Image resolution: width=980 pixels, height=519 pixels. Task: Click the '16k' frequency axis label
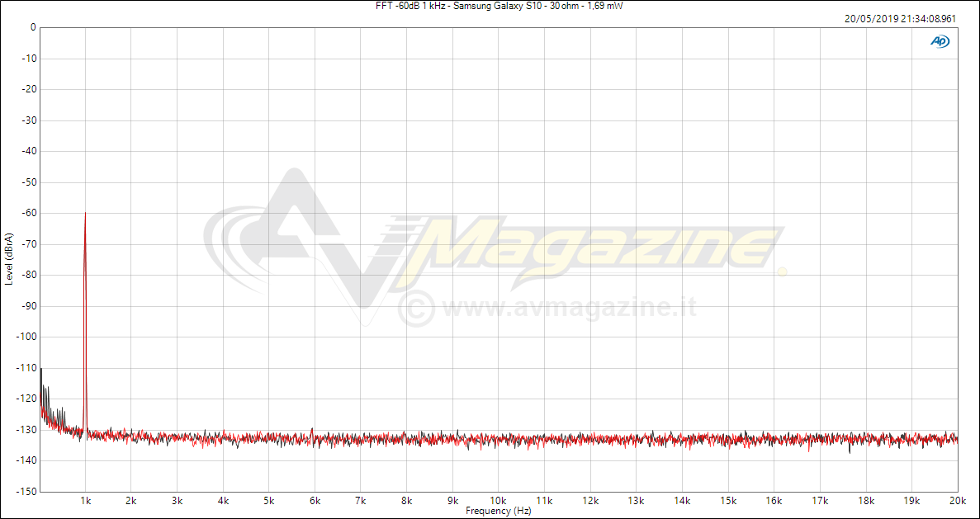pyautogui.click(x=774, y=501)
